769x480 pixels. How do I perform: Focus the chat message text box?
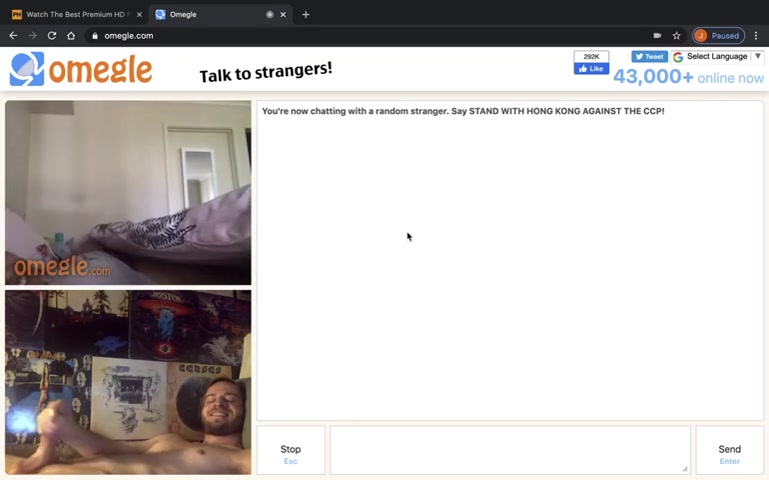click(x=510, y=450)
